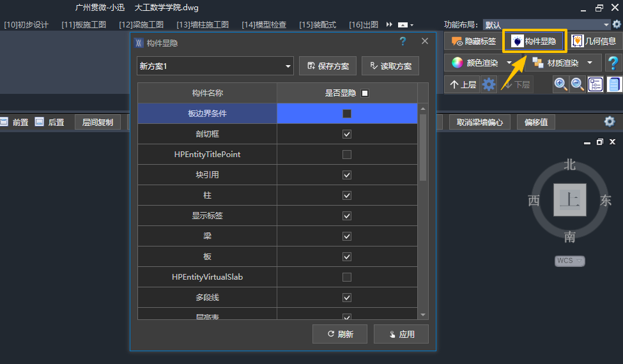
Task: Open the [16]出图 menu
Action: coord(364,25)
